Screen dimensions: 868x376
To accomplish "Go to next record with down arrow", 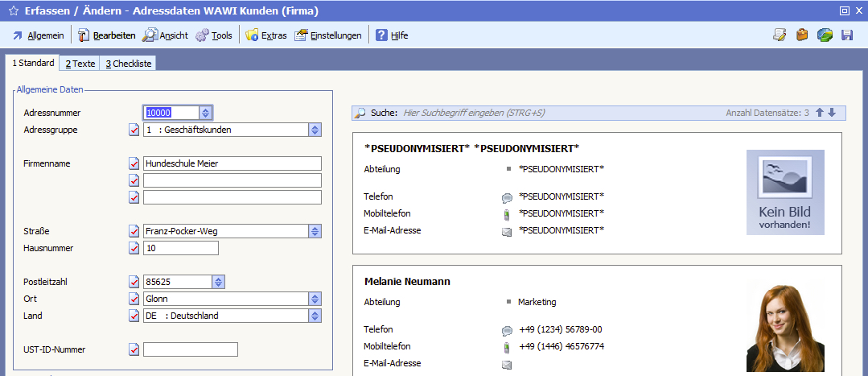I will pos(832,113).
